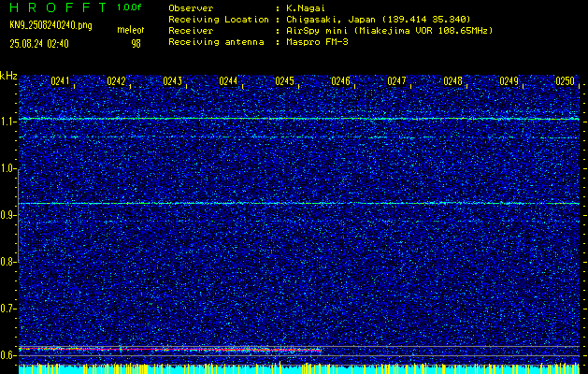Select the version label 1.00f
This screenshot has height=374, width=588.
click(129, 7)
